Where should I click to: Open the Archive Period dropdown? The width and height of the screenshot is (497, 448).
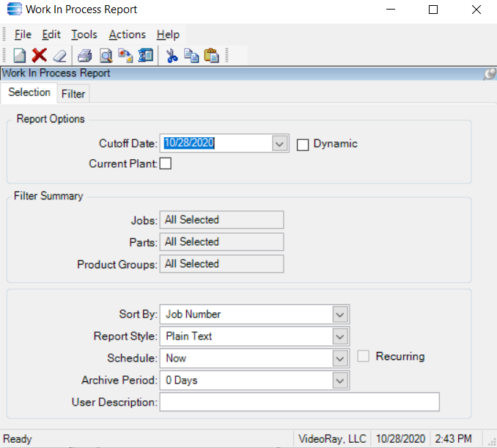(x=339, y=381)
